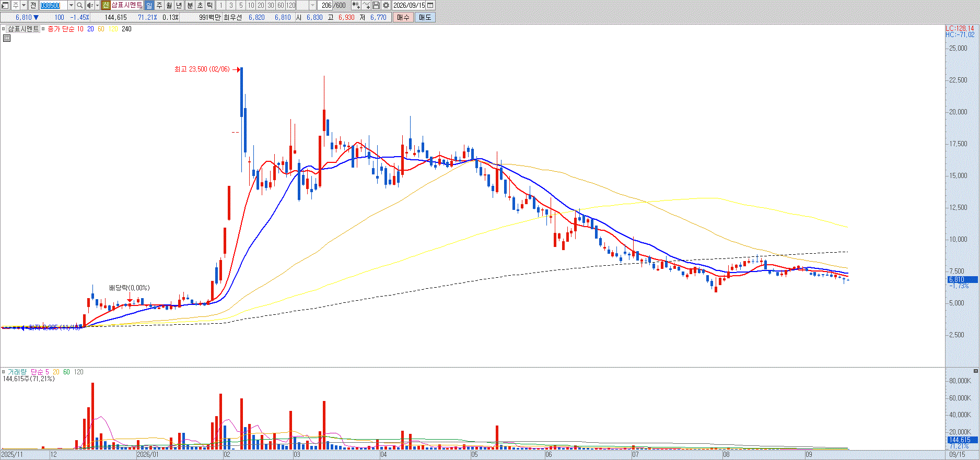Viewport: 980px width, 460px height.
Task: Select the 일 daily period
Action: click(x=149, y=5)
